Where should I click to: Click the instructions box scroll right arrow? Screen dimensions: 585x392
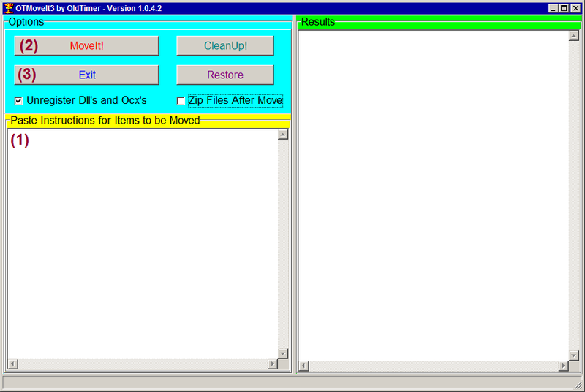tap(273, 364)
